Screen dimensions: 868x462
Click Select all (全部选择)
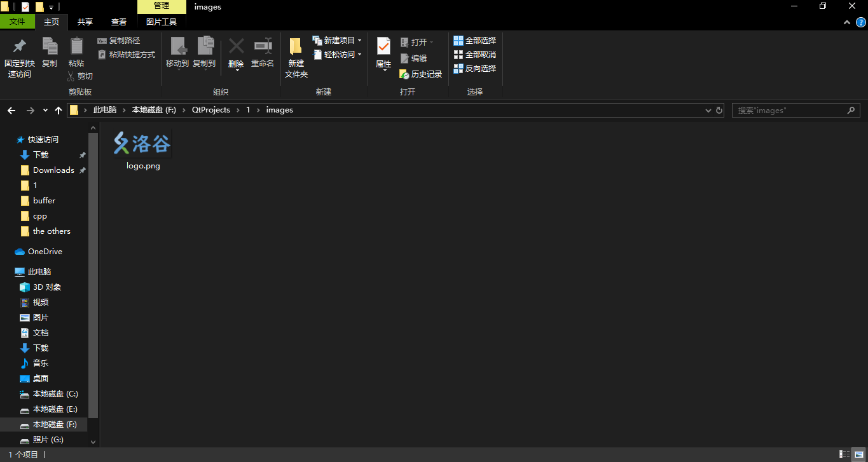coord(474,41)
